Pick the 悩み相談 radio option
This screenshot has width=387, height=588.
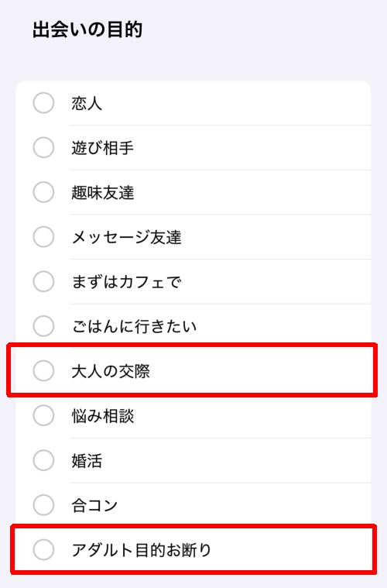pos(43,415)
